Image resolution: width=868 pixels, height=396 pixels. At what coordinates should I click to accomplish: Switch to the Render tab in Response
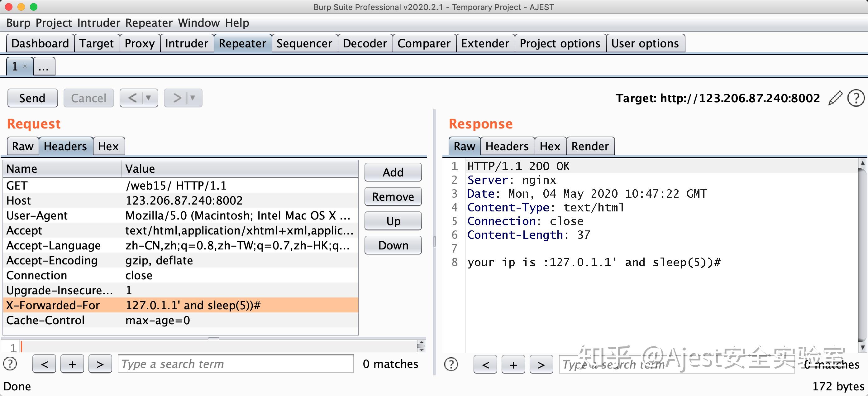[x=590, y=146]
